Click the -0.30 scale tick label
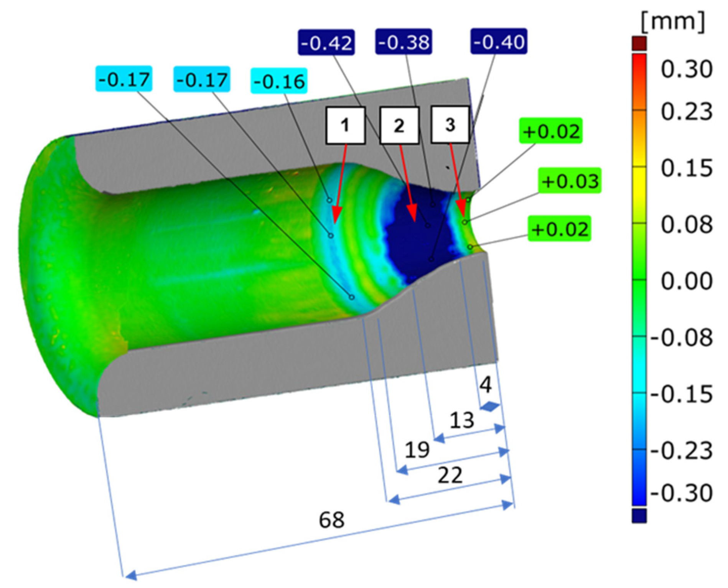 click(682, 492)
